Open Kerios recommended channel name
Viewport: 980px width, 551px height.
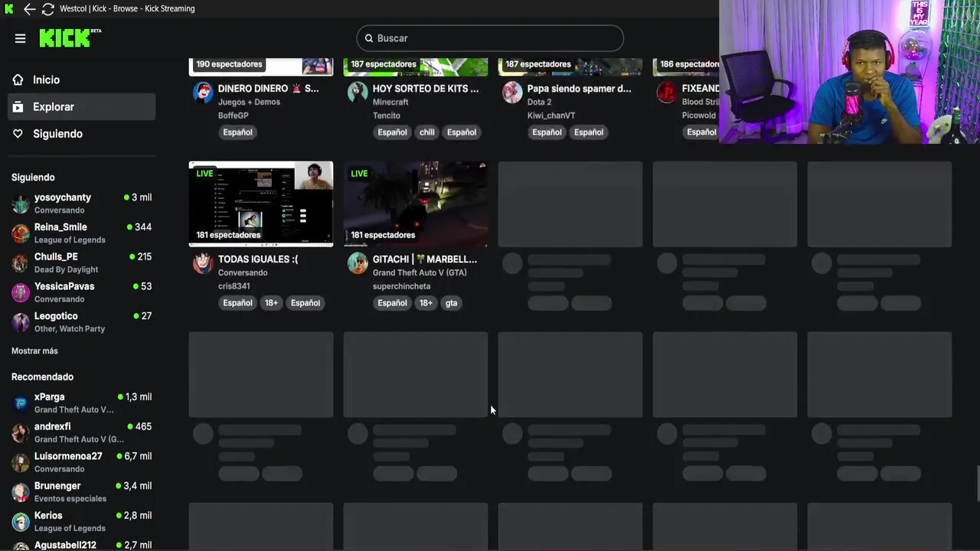pos(48,516)
